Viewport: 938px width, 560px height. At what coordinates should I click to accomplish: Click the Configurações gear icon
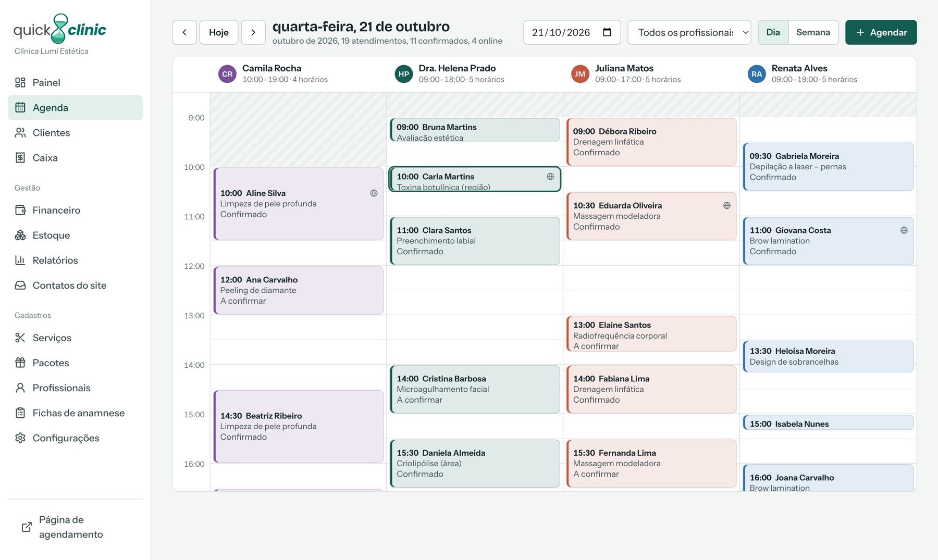tap(20, 438)
